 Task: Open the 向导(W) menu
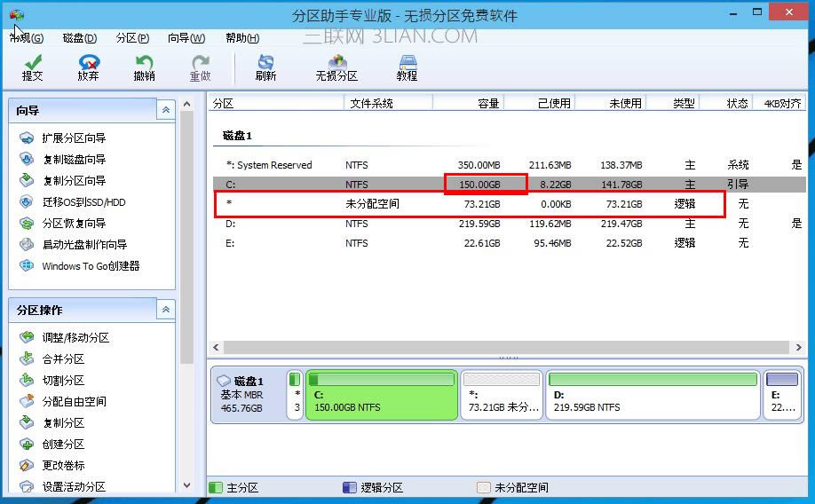[x=186, y=38]
